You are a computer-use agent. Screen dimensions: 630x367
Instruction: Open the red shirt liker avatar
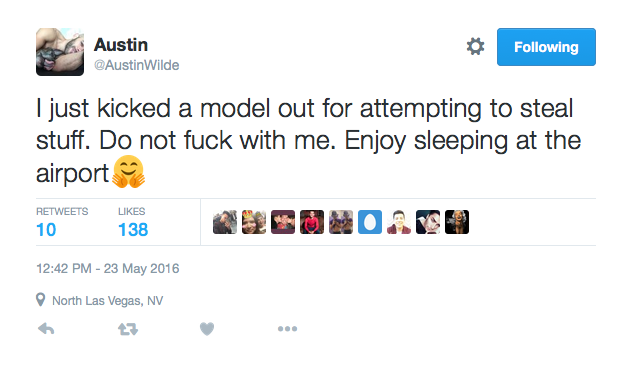(312, 222)
